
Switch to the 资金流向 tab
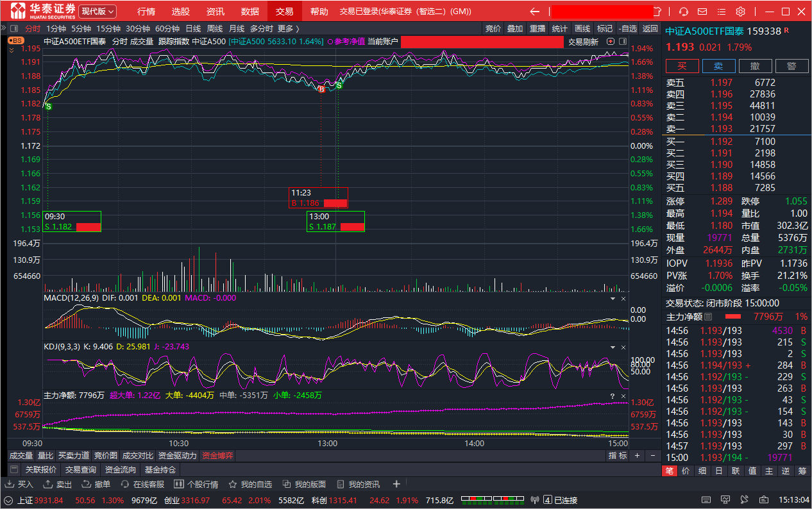pos(121,470)
